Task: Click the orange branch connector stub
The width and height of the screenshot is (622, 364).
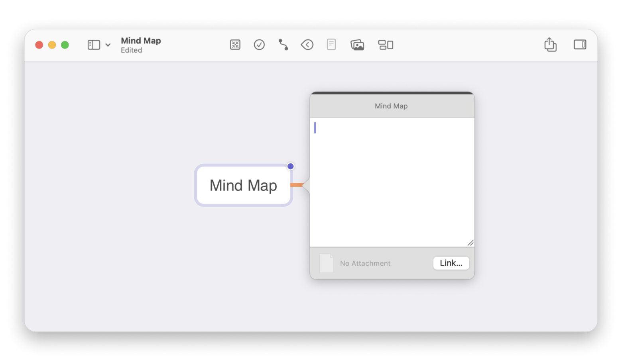Action: pos(297,185)
